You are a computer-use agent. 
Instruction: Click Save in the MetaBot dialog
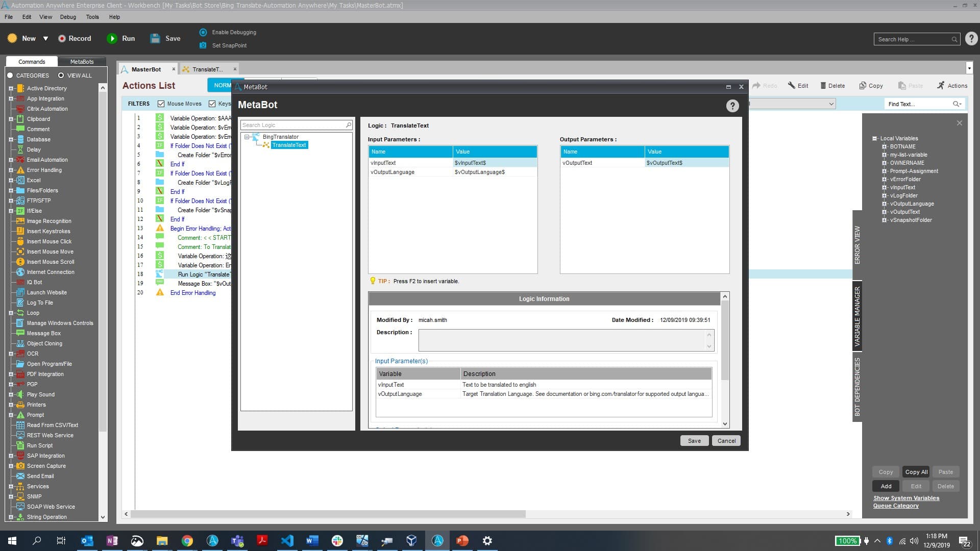pos(694,441)
